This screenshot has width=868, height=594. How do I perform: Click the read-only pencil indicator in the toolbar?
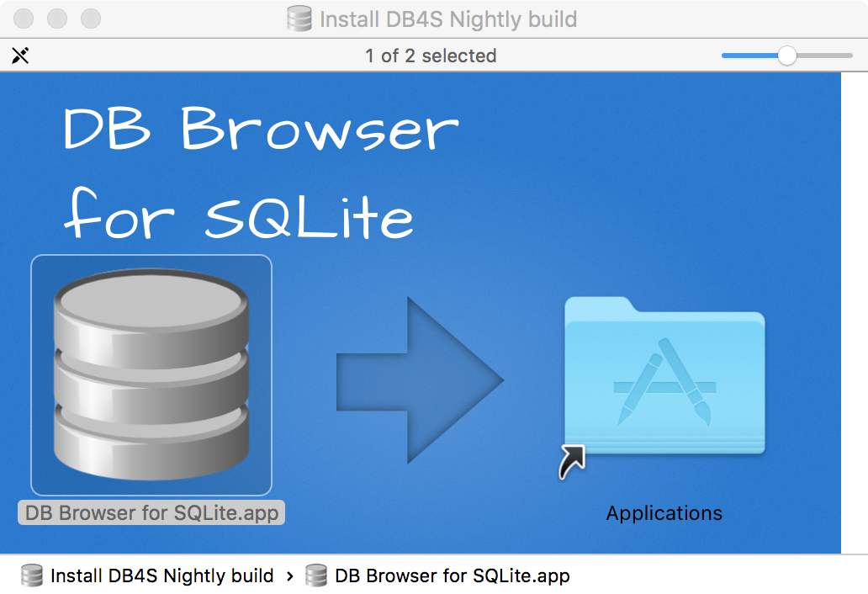pos(20,56)
